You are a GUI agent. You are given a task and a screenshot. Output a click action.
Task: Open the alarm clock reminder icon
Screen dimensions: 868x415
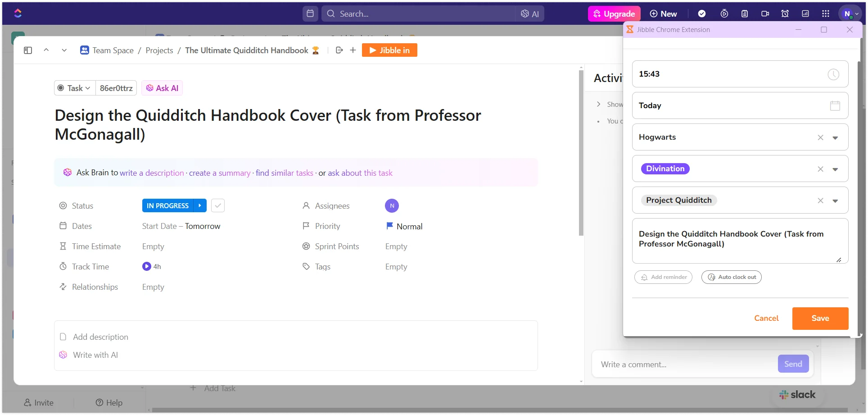(x=785, y=14)
